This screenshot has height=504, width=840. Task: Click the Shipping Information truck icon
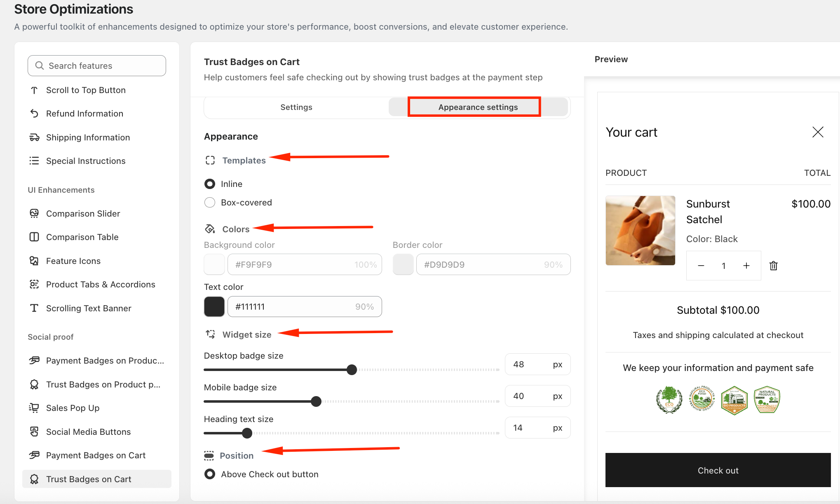[34, 137]
